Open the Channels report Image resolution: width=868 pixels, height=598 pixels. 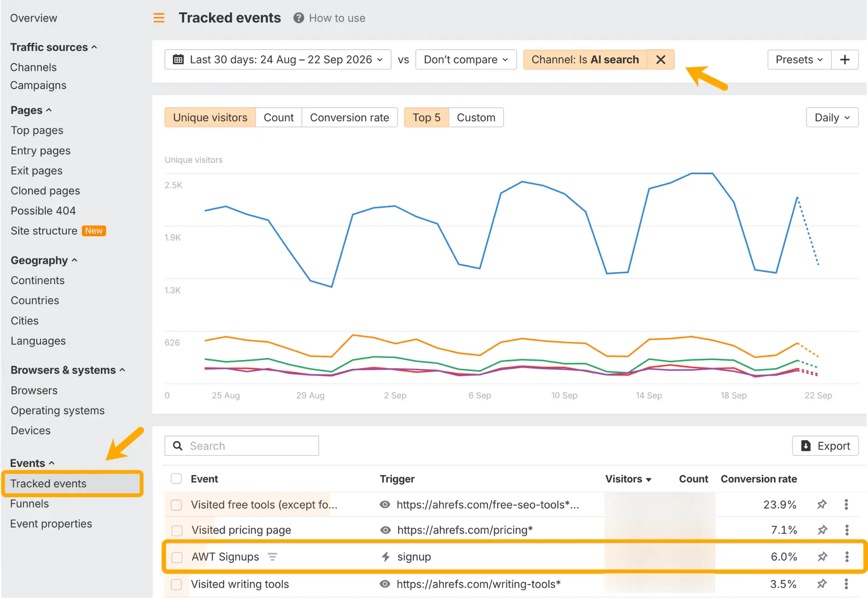click(x=33, y=67)
